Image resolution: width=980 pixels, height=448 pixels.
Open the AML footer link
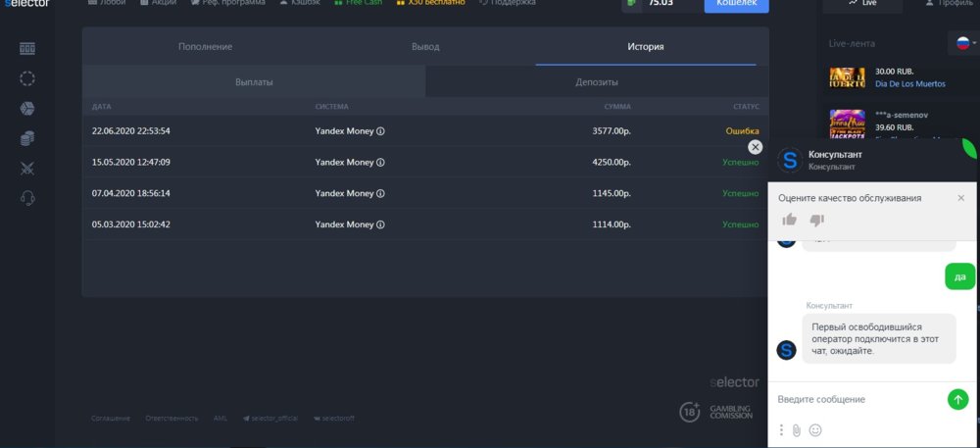coord(220,418)
